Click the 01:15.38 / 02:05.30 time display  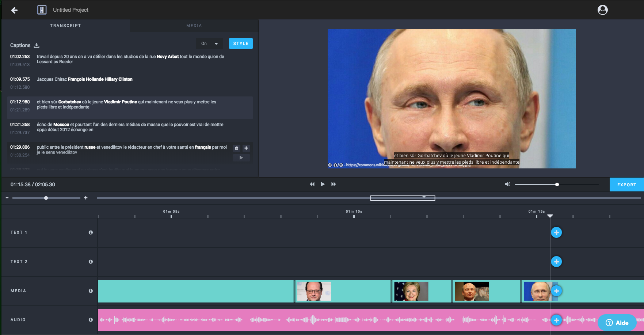tap(33, 184)
